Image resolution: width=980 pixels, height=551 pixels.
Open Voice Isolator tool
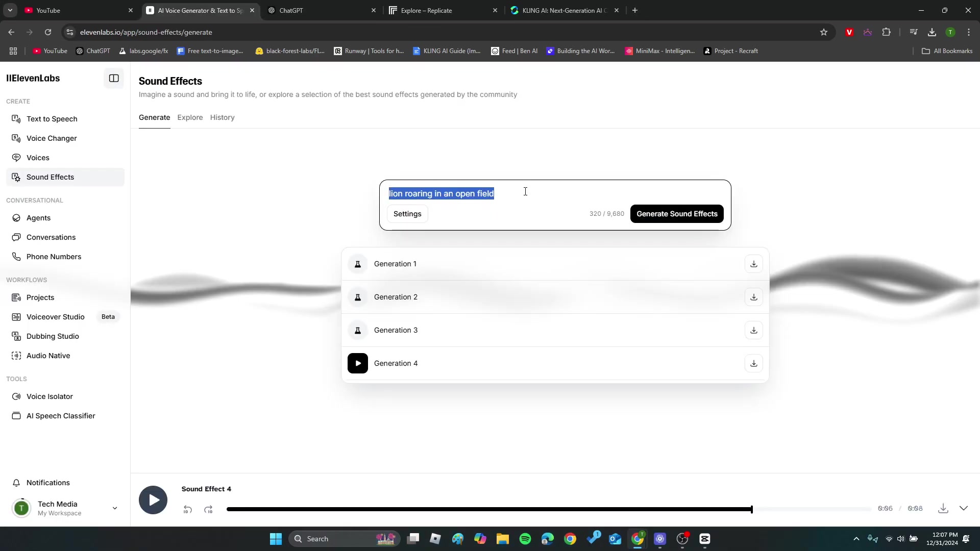click(65, 396)
